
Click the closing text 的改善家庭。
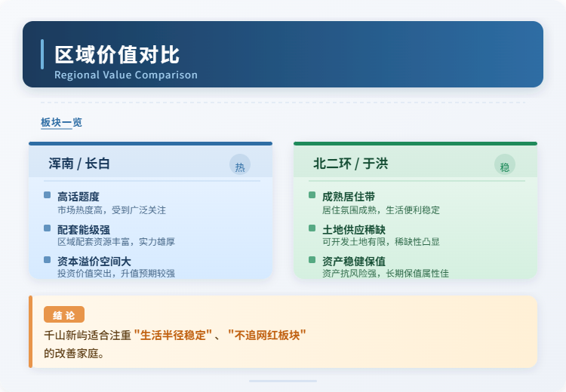pyautogui.click(x=75, y=354)
